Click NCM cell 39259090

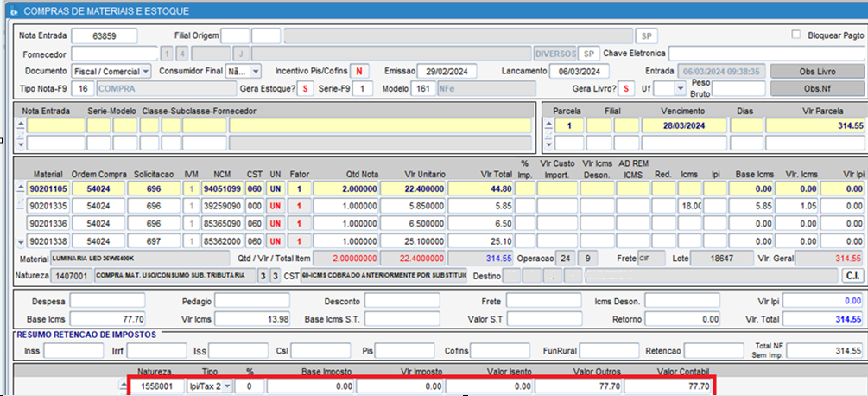click(x=221, y=207)
